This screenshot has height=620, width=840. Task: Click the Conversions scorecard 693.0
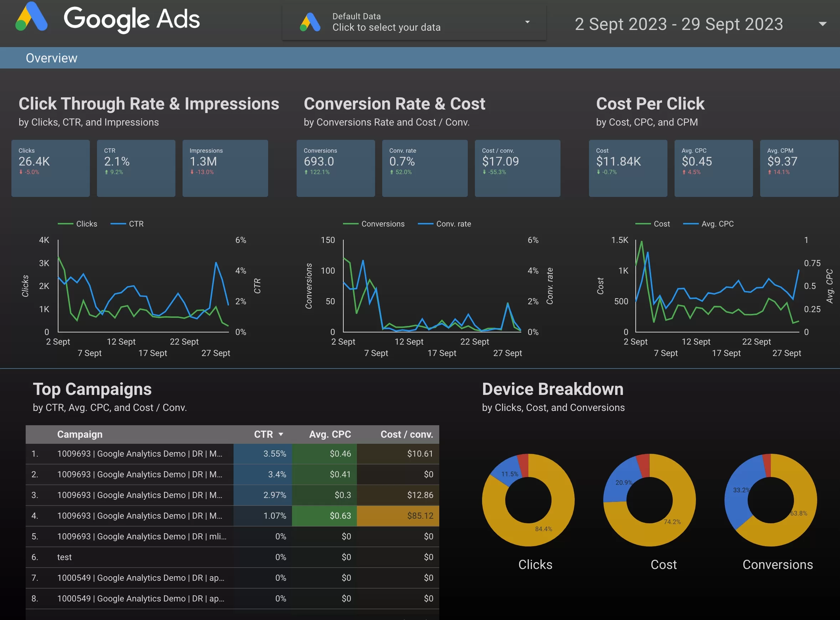pyautogui.click(x=336, y=168)
